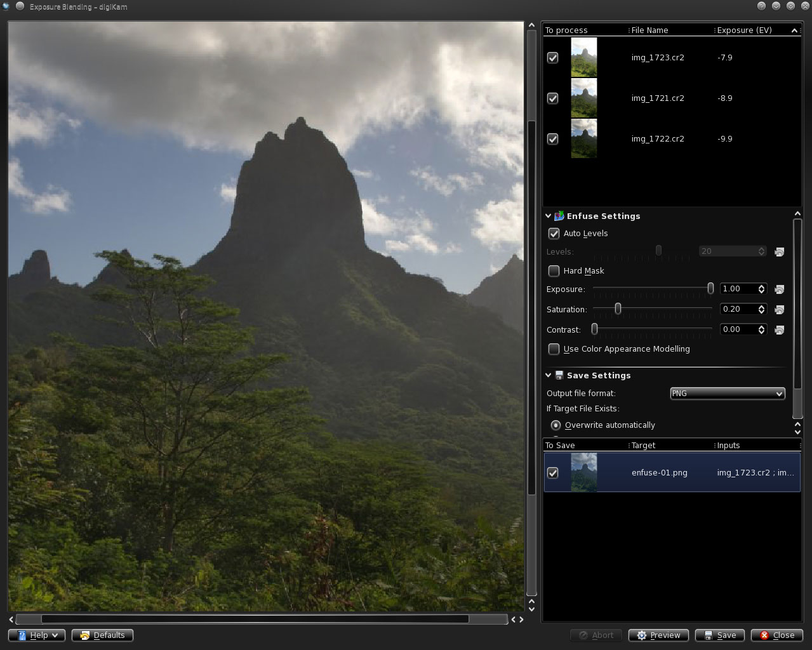Uncheck img_1721.cr2 from processing

point(552,98)
